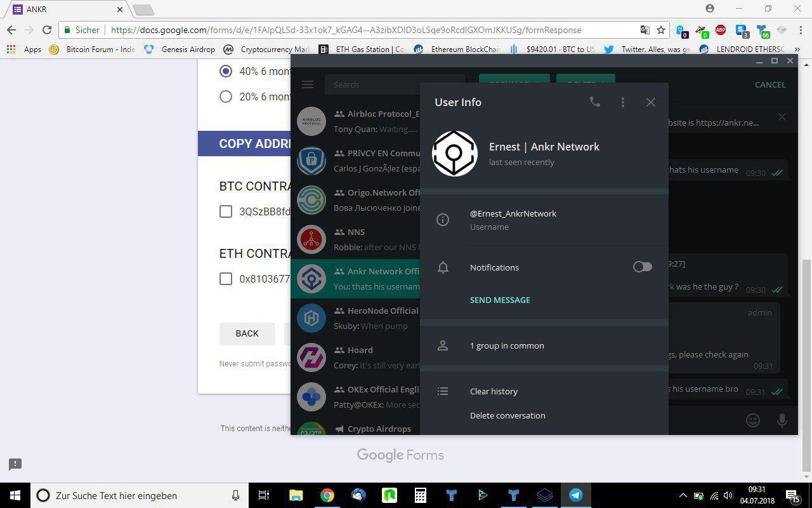This screenshot has height=508, width=812.
Task: Click the report problem icon on the form page
Action: point(15,464)
